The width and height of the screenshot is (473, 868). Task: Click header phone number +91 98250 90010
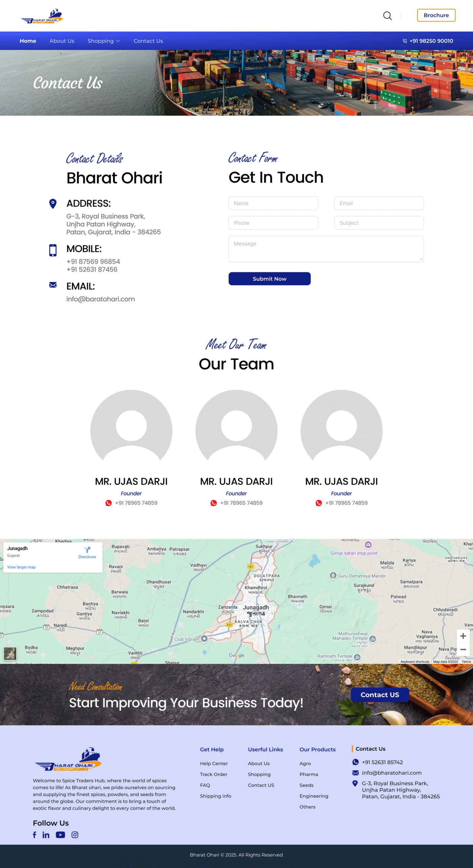point(431,41)
